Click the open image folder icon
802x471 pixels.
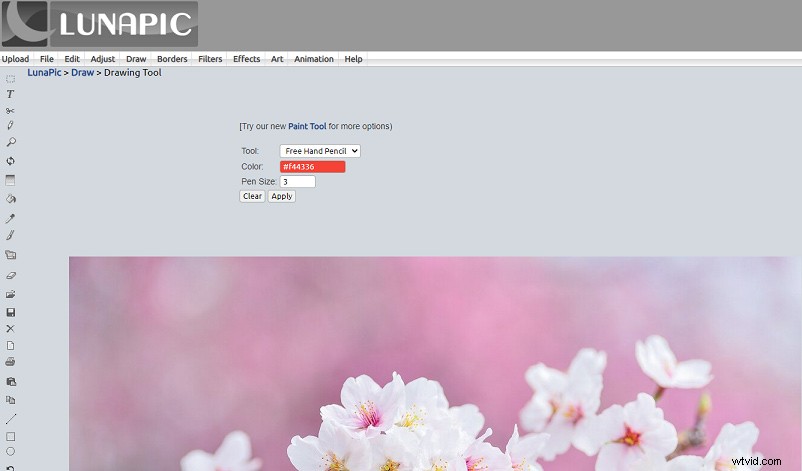click(x=10, y=294)
